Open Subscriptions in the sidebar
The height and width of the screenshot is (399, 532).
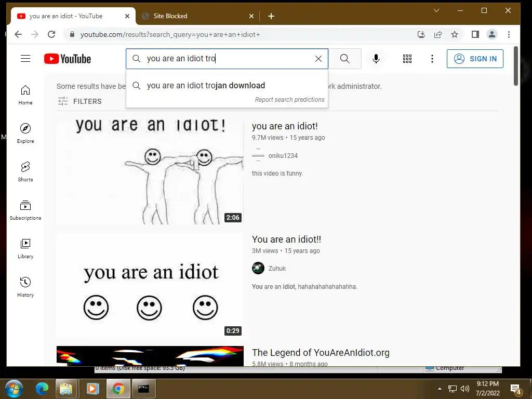click(25, 210)
